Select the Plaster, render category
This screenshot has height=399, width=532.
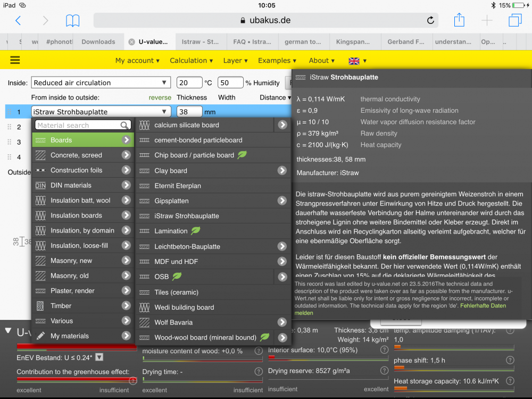click(x=83, y=290)
